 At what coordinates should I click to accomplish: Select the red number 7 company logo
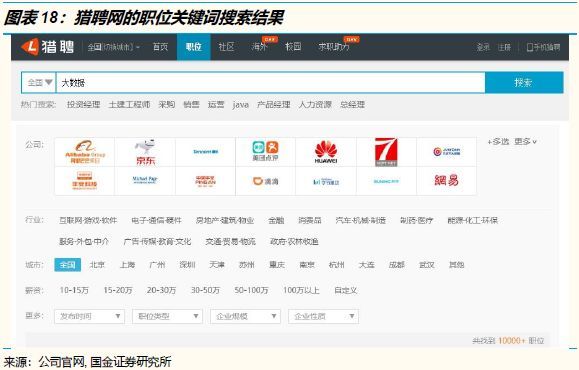click(386, 152)
